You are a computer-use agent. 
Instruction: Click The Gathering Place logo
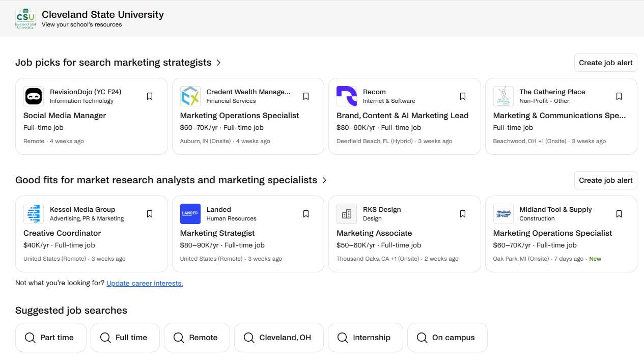[x=503, y=96]
